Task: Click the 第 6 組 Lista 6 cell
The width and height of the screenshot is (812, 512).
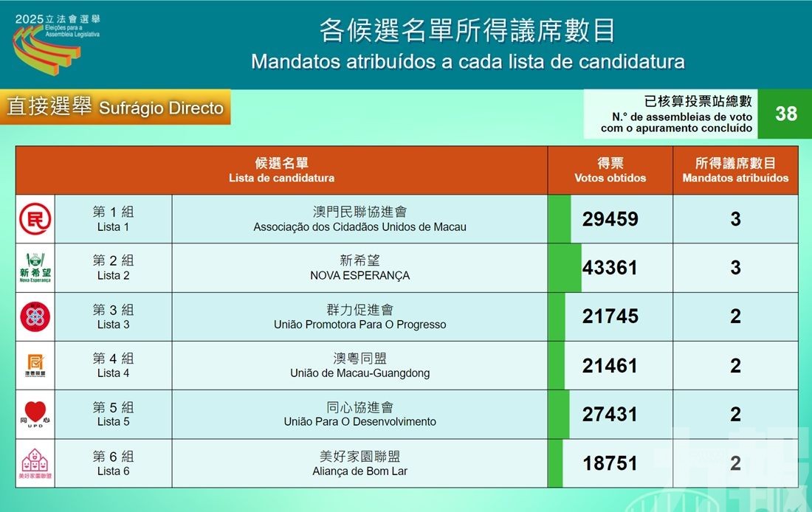Action: click(114, 463)
